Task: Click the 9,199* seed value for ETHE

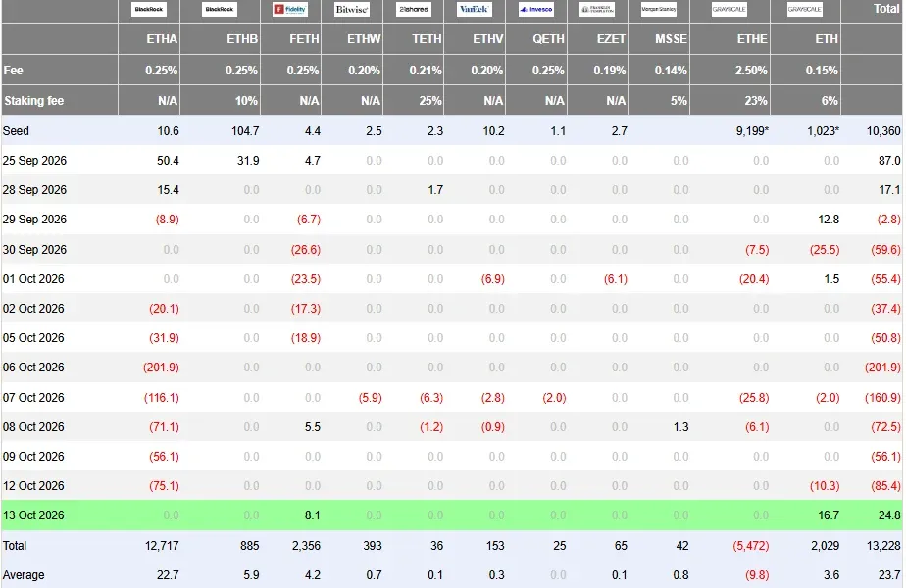Action: point(752,131)
